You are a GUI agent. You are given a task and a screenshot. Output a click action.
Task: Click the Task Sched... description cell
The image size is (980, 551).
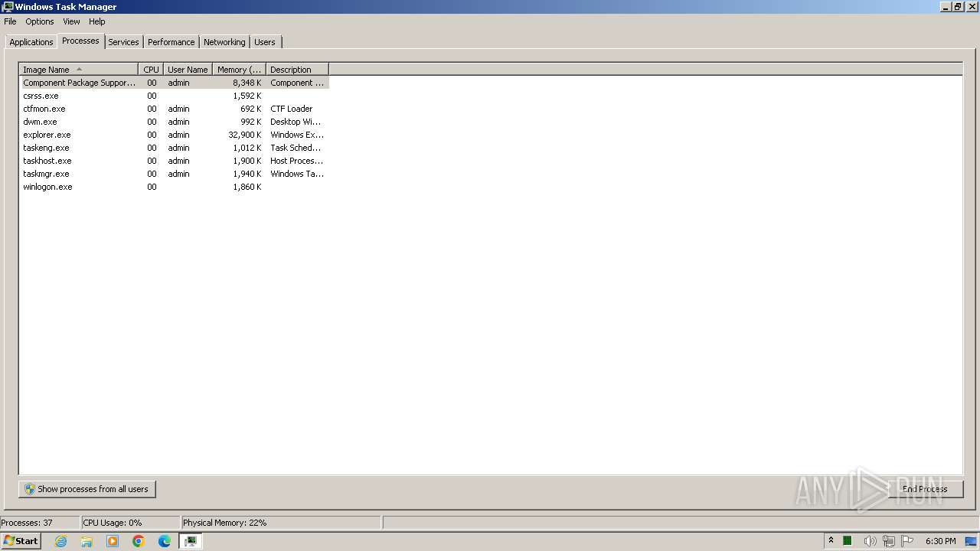(x=296, y=148)
